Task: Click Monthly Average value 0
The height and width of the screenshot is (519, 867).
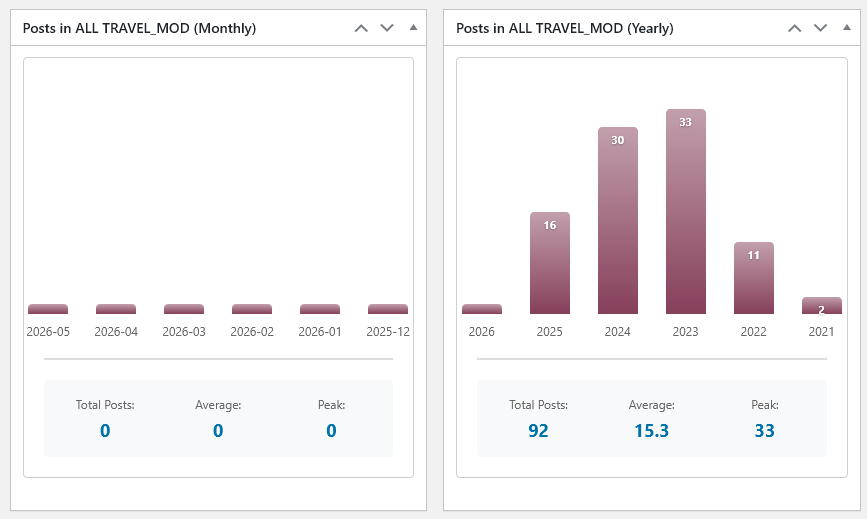Action: tap(218, 431)
